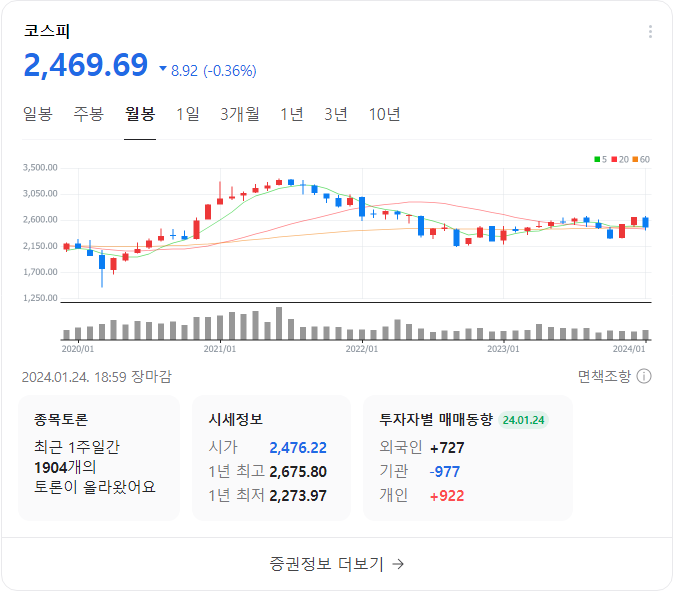Click the 2023/01 x-axis label
The image size is (673, 591).
coord(503,349)
